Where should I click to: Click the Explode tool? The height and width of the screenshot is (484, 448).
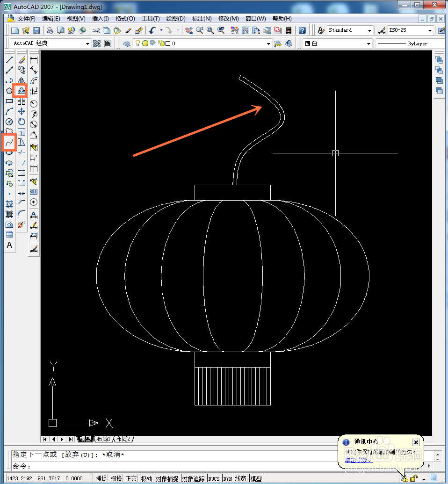tap(22, 224)
